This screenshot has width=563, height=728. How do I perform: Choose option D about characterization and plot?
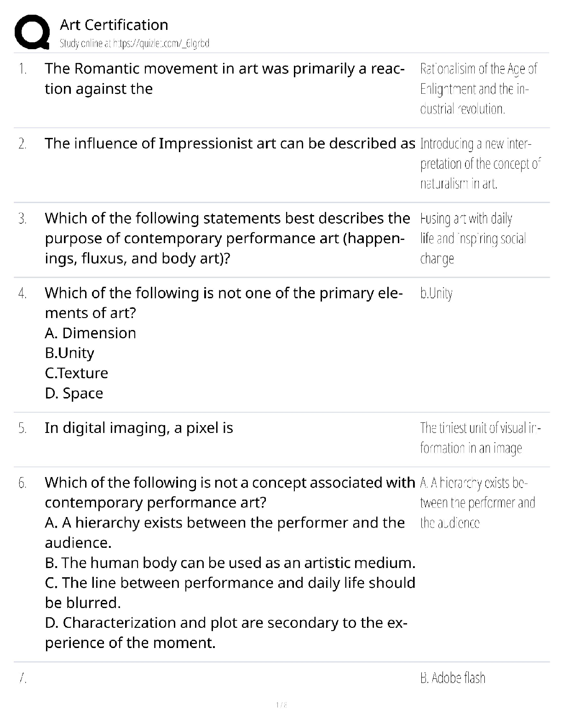click(226, 632)
